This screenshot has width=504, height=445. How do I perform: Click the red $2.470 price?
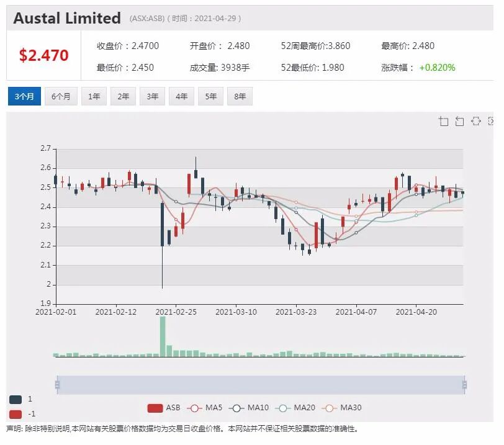(x=43, y=55)
